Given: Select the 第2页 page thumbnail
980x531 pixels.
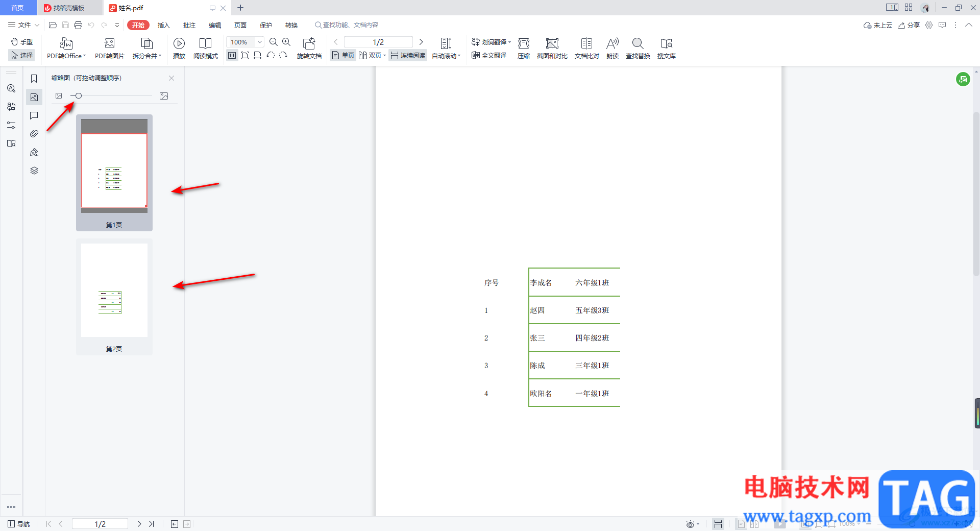Looking at the screenshot, I should [x=114, y=297].
